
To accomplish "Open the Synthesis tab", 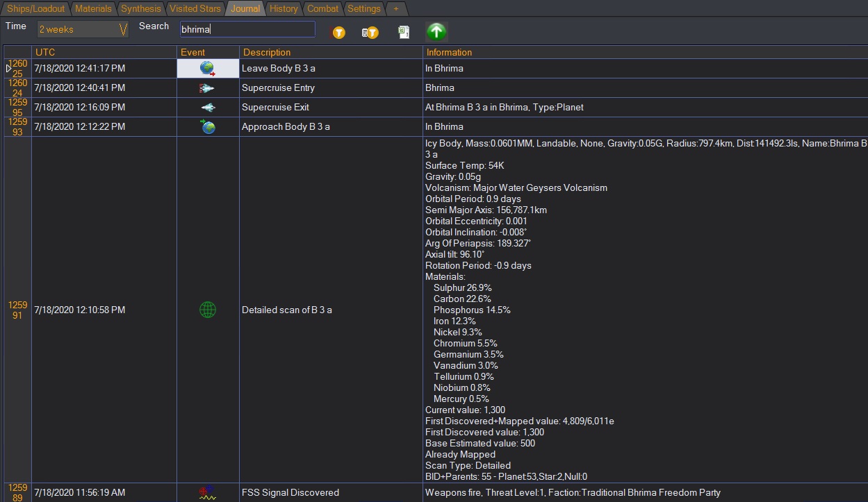I will 141,9.
